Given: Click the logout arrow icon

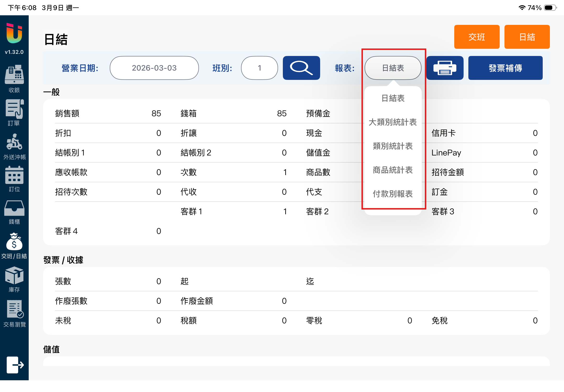Looking at the screenshot, I should click(x=15, y=365).
